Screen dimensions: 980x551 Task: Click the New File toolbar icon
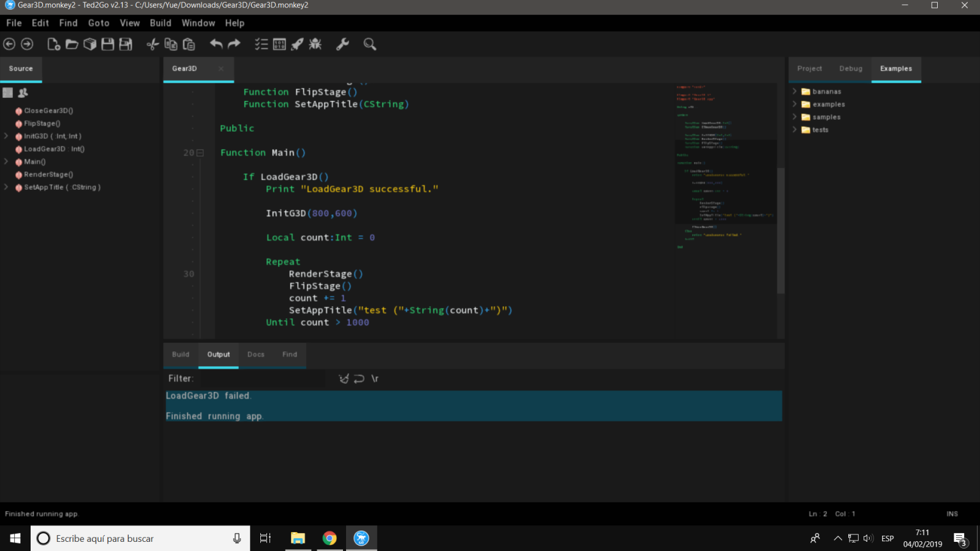(53, 44)
